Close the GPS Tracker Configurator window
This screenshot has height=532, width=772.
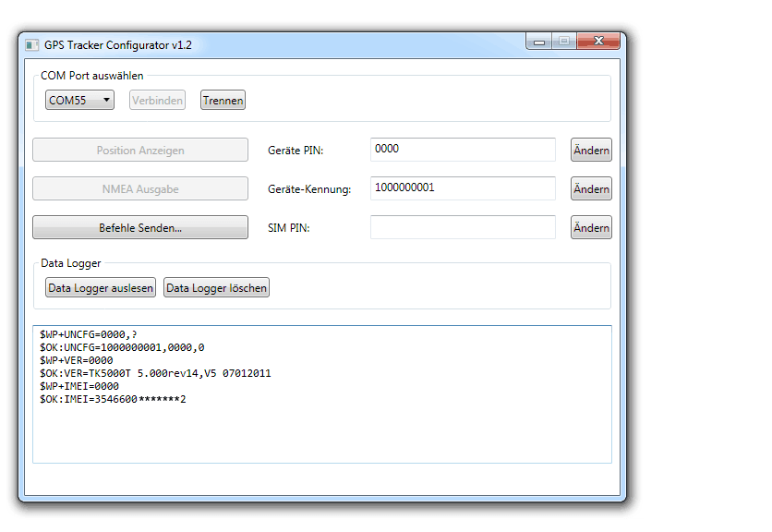pyautogui.click(x=598, y=42)
